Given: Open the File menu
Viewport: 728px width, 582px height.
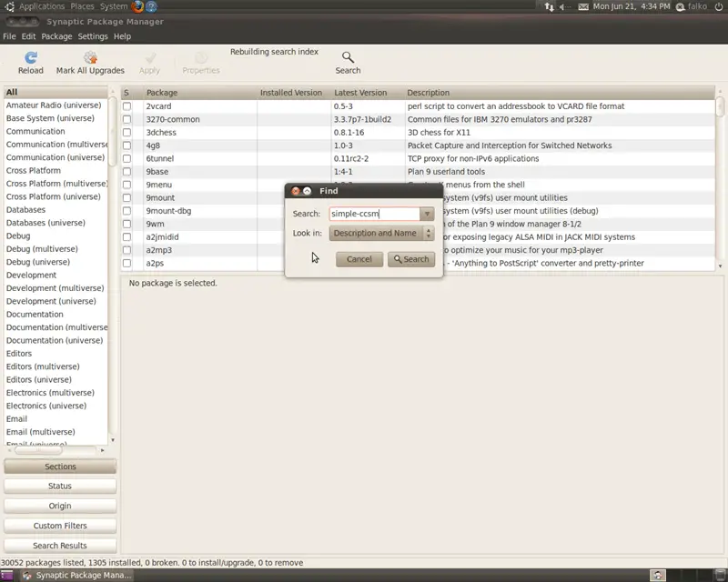Looking at the screenshot, I should point(9,36).
